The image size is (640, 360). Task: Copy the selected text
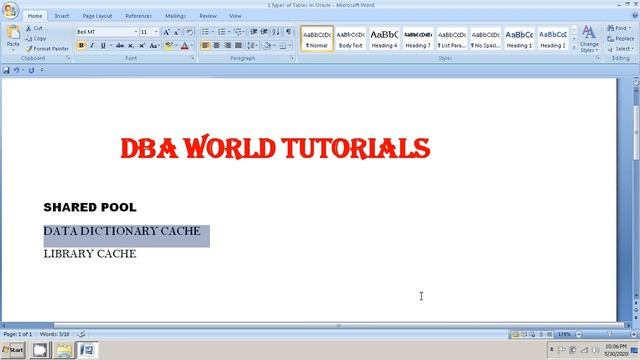click(x=36, y=38)
